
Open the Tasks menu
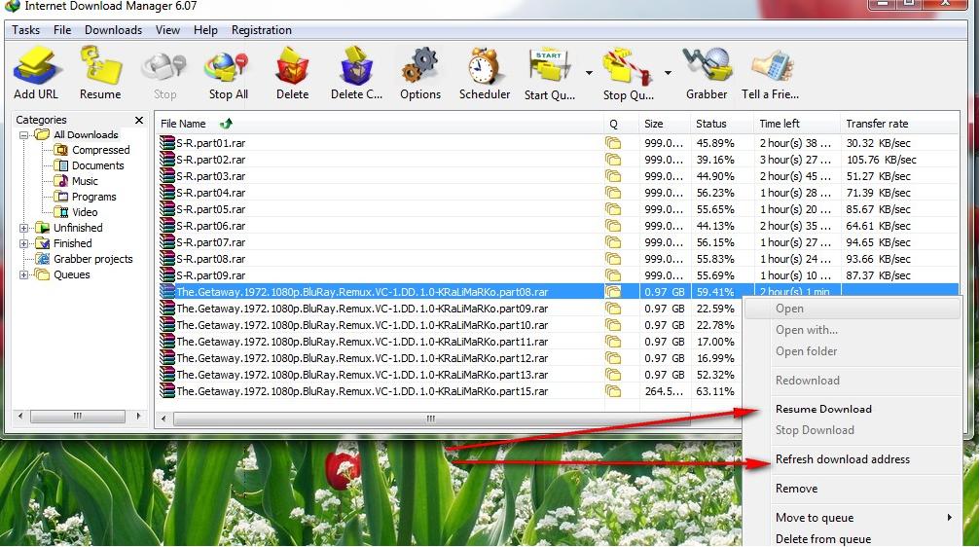[x=25, y=30]
